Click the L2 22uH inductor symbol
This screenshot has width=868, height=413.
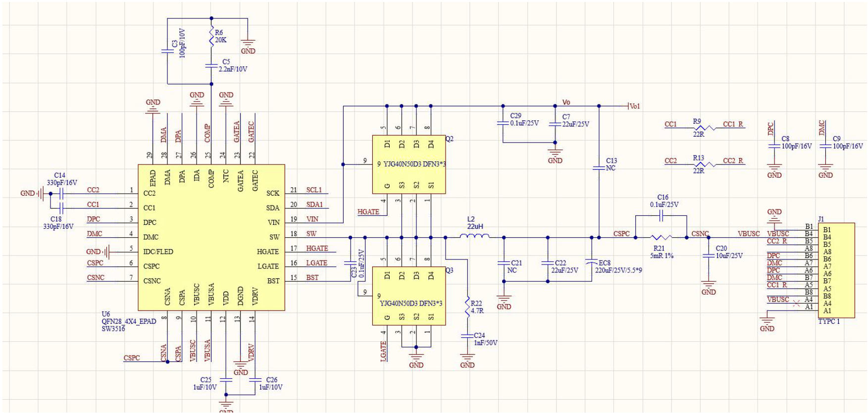pos(474,237)
